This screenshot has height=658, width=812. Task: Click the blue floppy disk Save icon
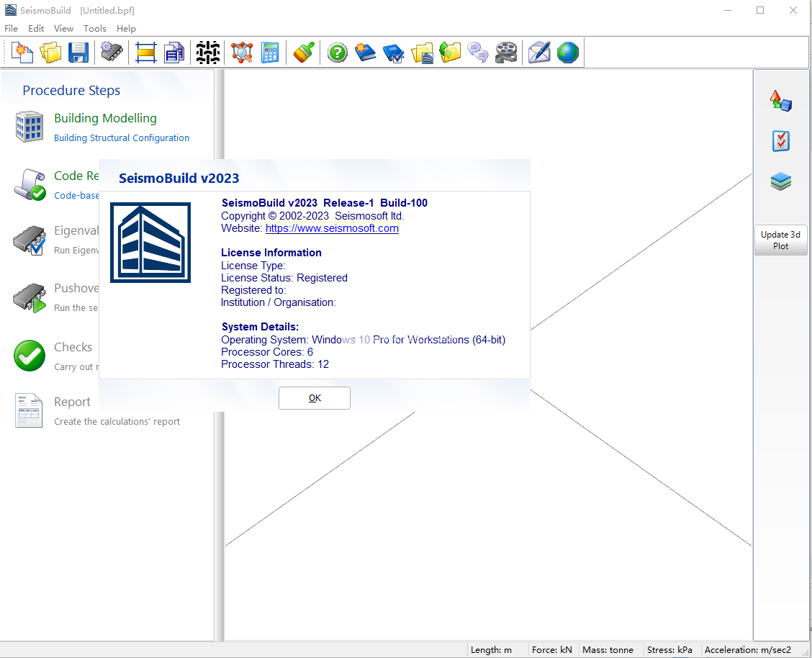(78, 53)
